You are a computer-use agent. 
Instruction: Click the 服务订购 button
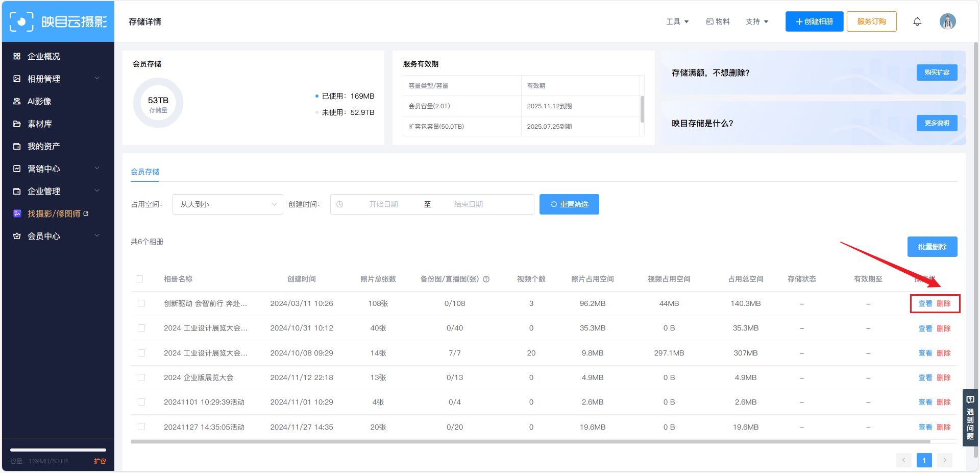click(x=871, y=21)
